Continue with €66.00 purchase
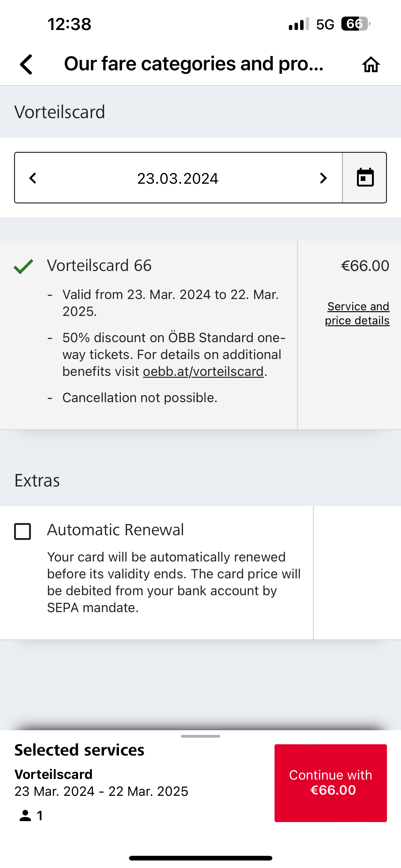401x868 pixels. (331, 783)
